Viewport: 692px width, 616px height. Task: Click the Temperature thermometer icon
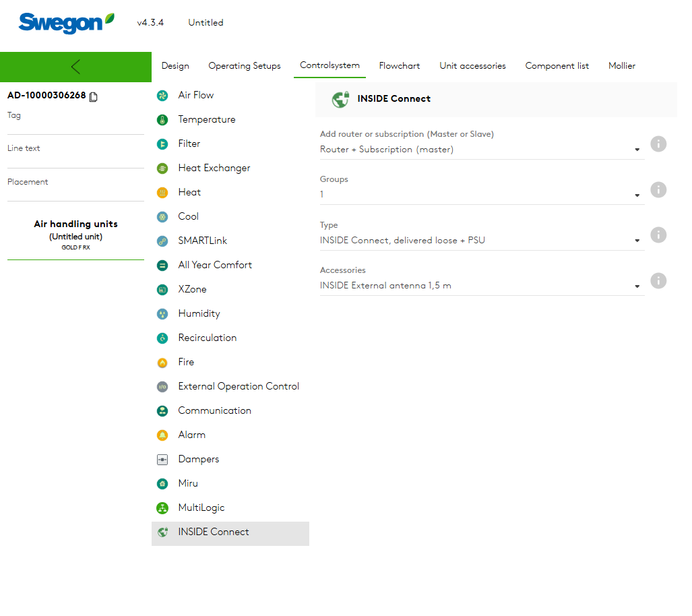tap(162, 120)
